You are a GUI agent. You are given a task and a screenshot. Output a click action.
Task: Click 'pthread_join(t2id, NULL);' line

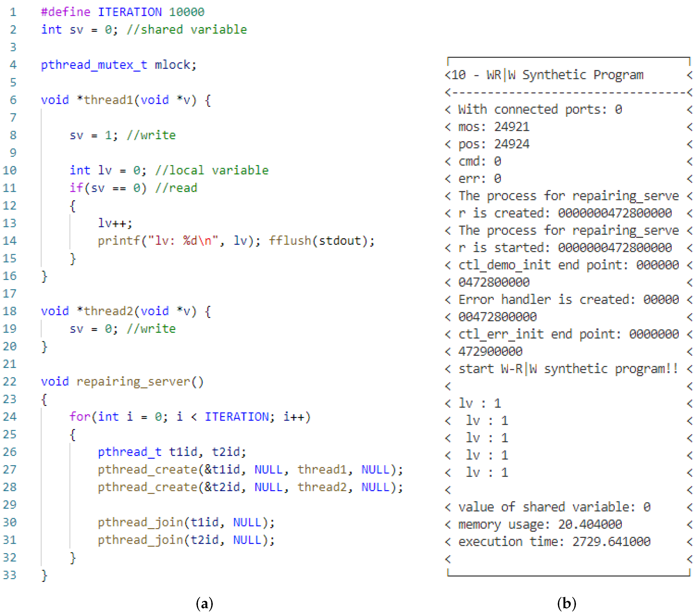[x=186, y=540]
